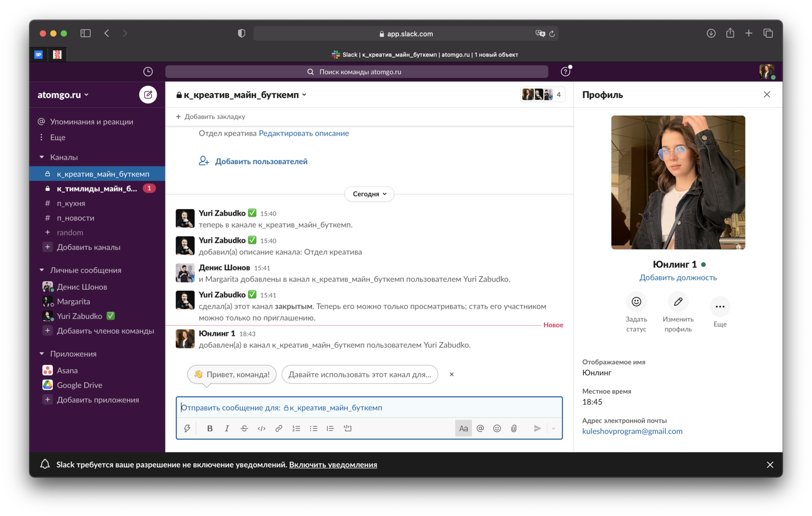The width and height of the screenshot is (812, 516).
Task: Click the large profile photo
Action: point(678,182)
